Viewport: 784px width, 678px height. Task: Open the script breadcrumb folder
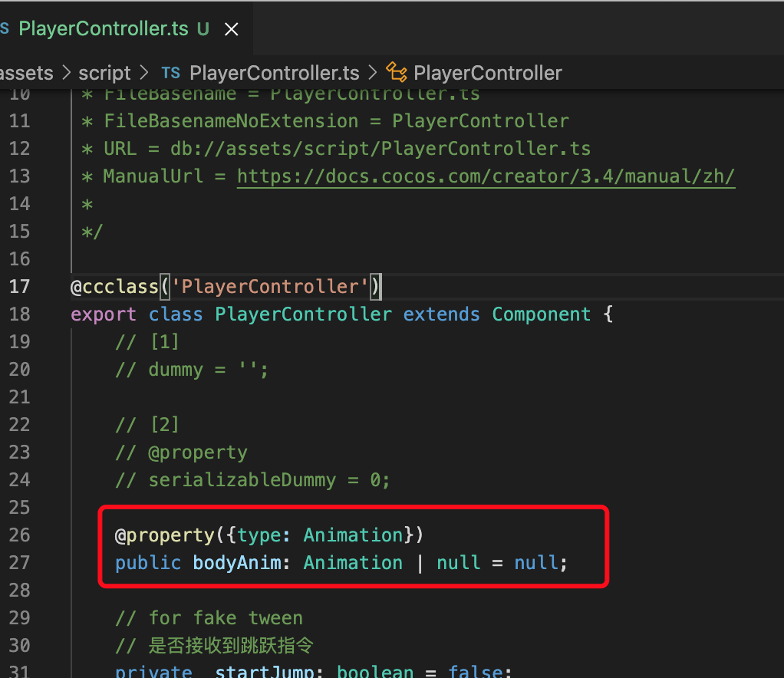(x=104, y=73)
